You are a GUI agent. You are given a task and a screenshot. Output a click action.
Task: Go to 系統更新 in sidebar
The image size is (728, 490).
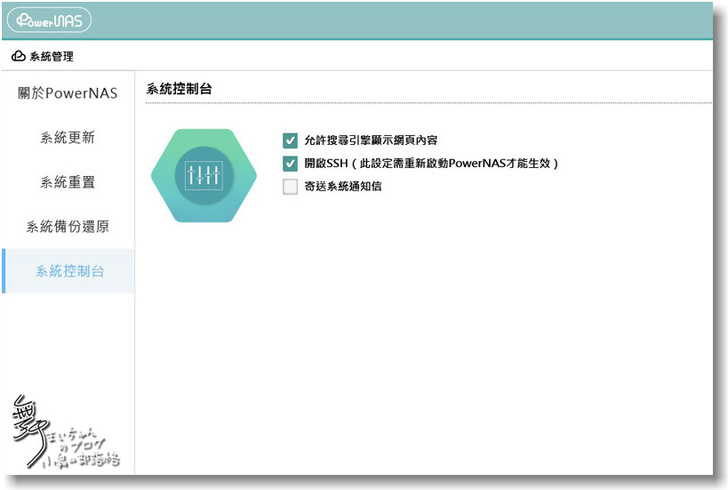point(68,137)
